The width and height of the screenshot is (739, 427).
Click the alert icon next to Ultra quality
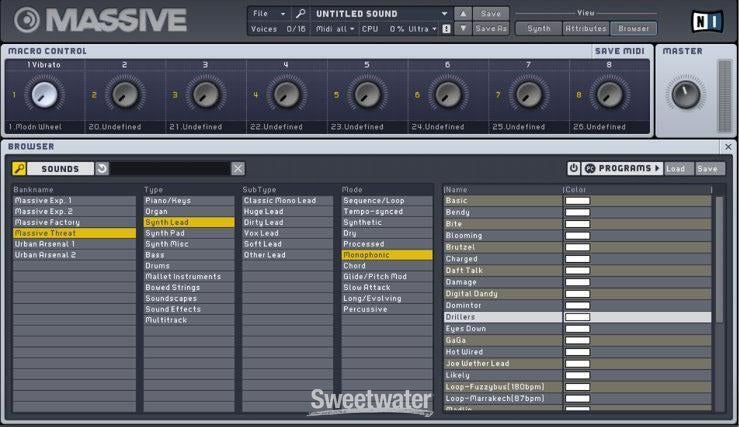point(445,29)
